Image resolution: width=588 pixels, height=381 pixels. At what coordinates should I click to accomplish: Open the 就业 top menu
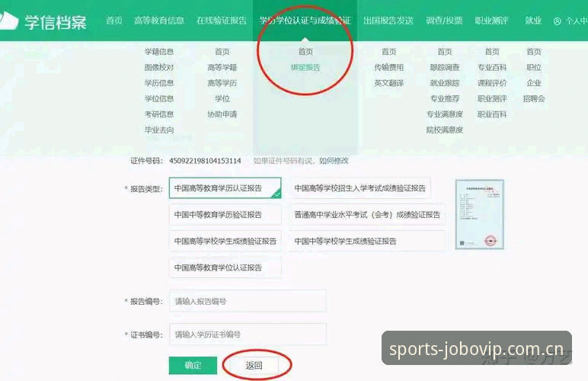533,21
